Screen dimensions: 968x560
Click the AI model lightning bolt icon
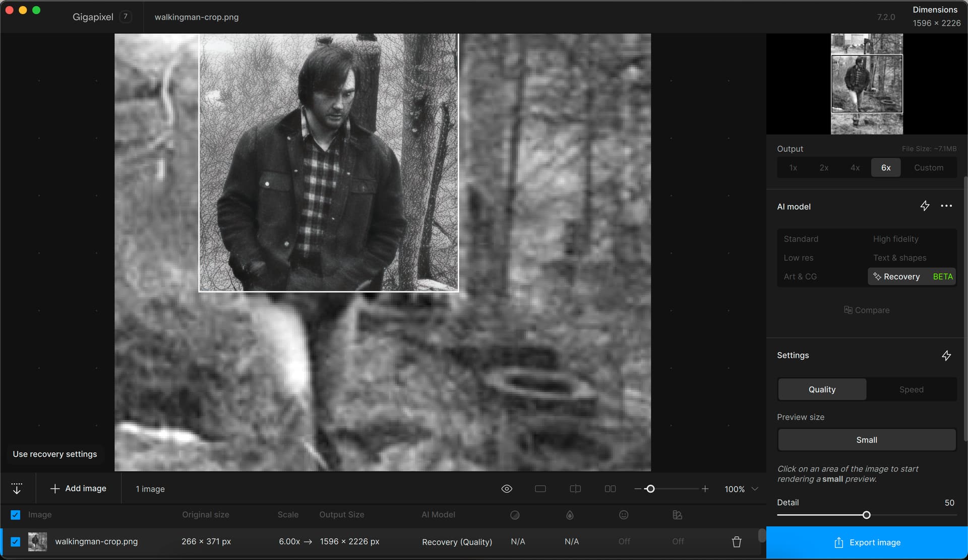[924, 206]
